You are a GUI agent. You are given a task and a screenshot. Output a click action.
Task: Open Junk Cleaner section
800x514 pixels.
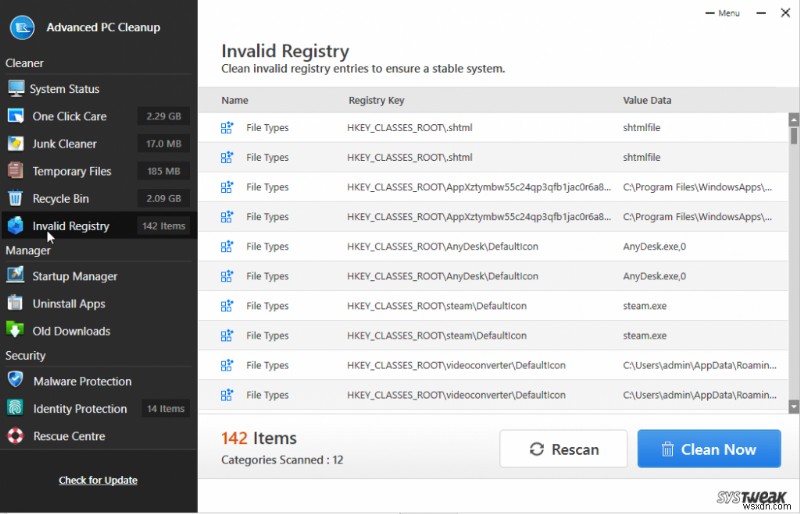tap(64, 144)
